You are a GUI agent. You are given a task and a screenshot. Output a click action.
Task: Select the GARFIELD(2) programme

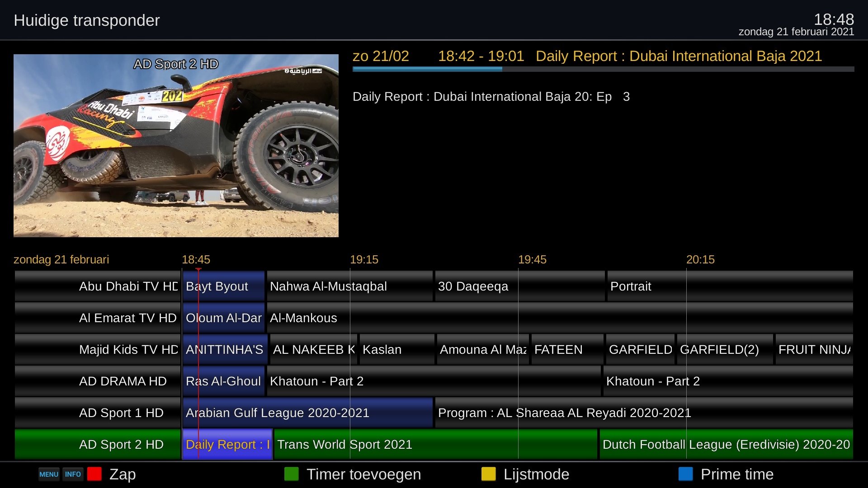pyautogui.click(x=725, y=349)
